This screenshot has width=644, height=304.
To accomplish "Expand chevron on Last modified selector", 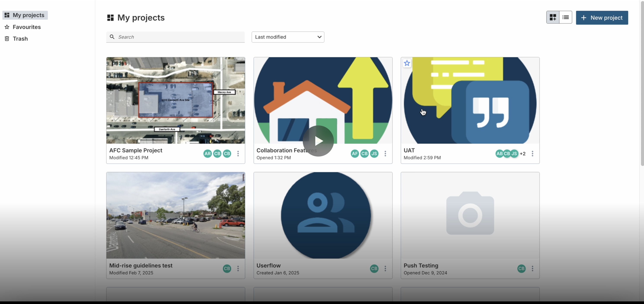I will point(319,37).
